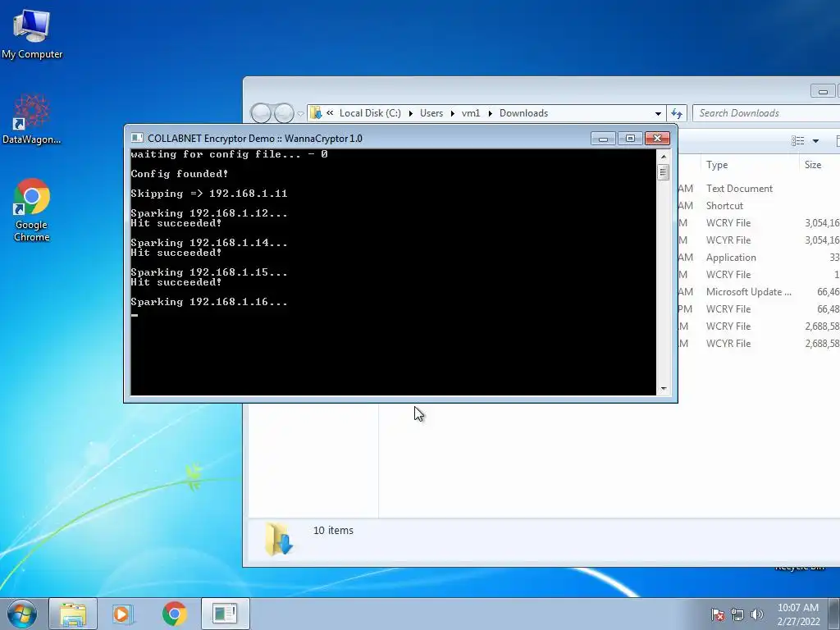
Task: Select Local Disk (C:) in address bar
Action: point(370,113)
